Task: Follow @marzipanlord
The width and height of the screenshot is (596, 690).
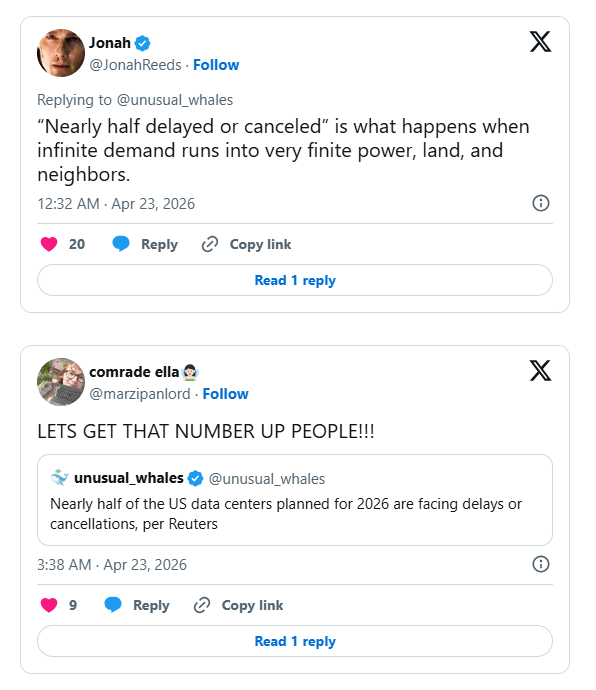Action: 225,393
